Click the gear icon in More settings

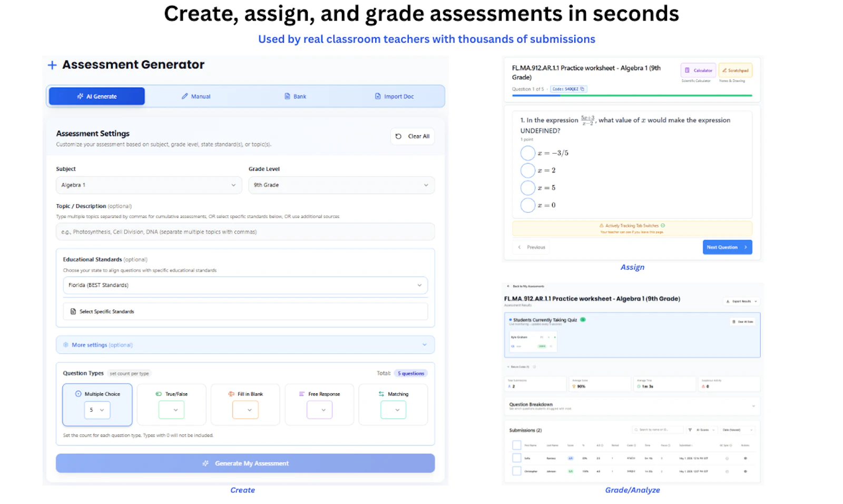[x=66, y=345]
